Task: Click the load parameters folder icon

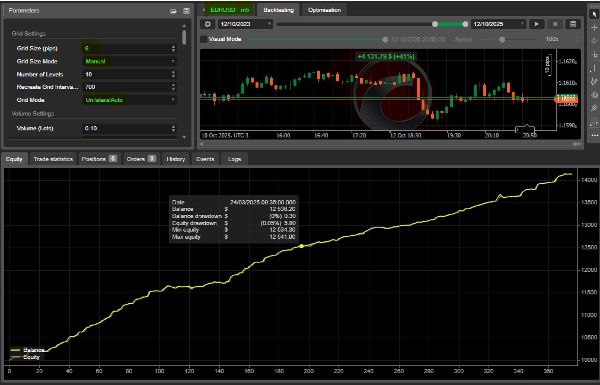Action: tap(173, 11)
